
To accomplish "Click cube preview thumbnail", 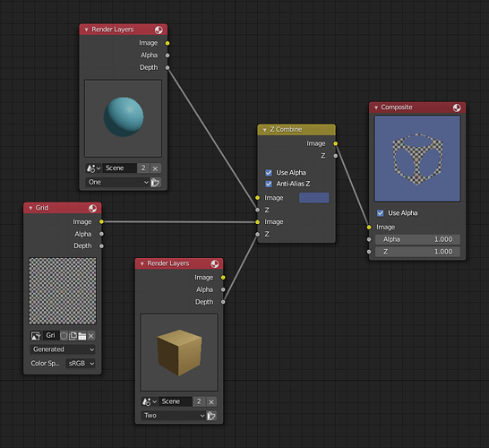I will pos(179,352).
